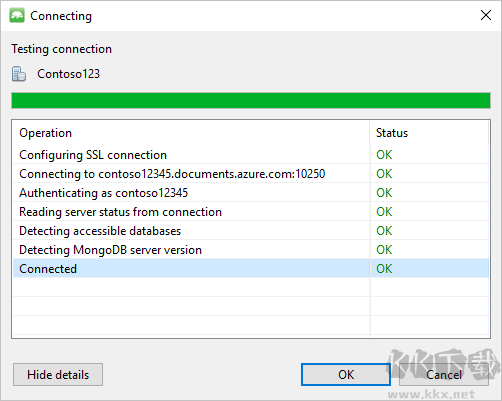
Task: Click the Contoso123 server connection icon
Action: 19,74
